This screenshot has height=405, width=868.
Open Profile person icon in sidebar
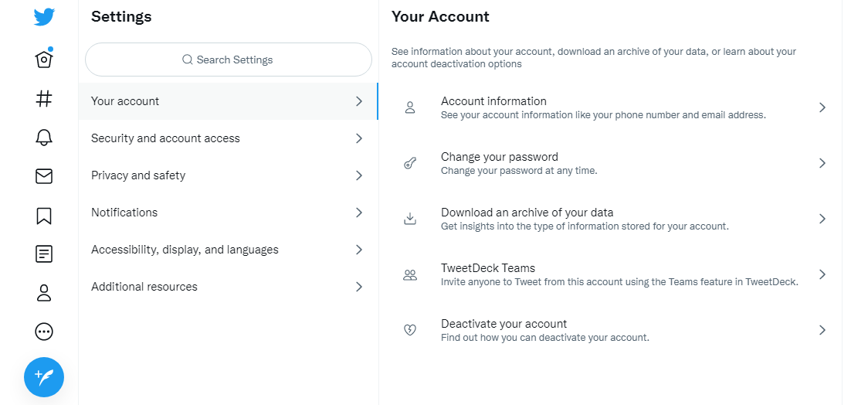coord(44,293)
